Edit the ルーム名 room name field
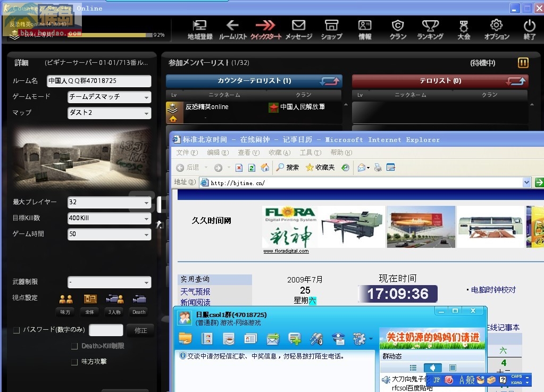The image size is (544, 392). tap(99, 81)
